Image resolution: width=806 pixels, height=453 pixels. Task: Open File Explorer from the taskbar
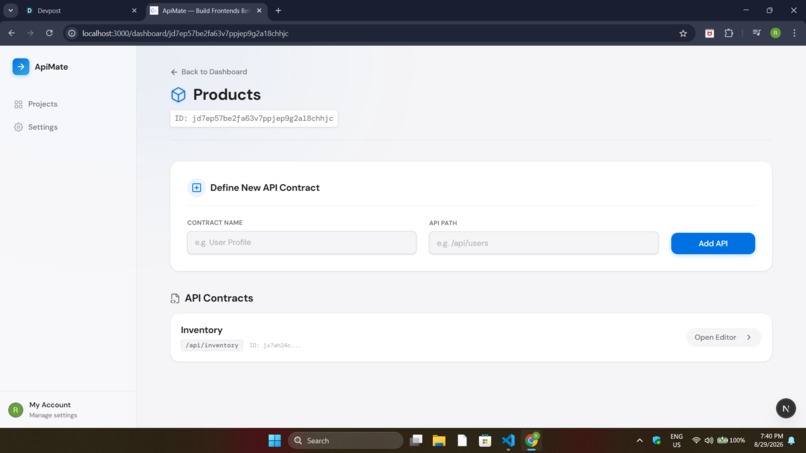coord(439,441)
